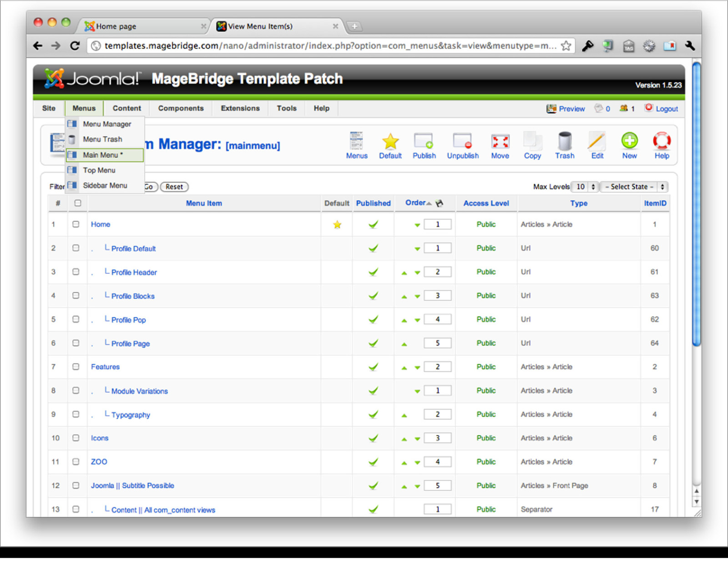Open browser wrench settings menu
Screen dimensions: 728x561
690,46
